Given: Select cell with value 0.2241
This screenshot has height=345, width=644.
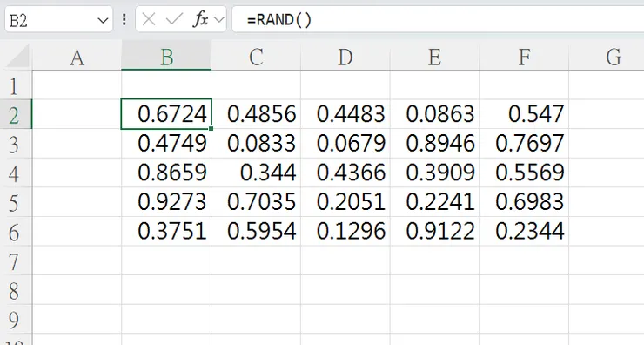Looking at the screenshot, I should 434,202.
